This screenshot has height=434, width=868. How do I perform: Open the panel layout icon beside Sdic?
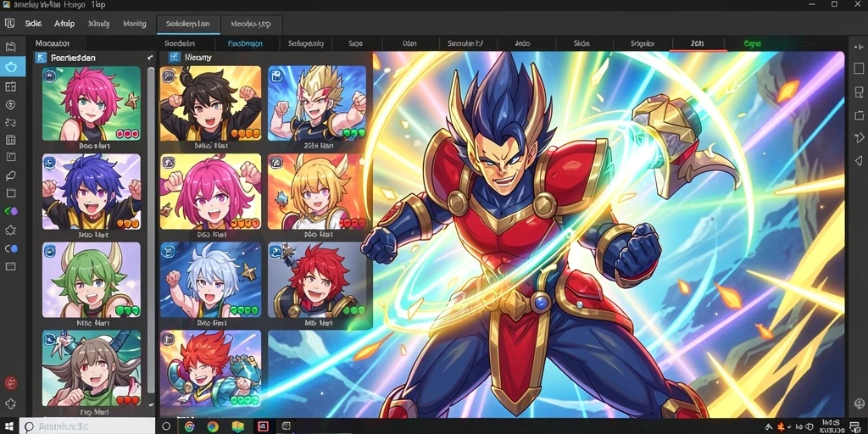pos(9,24)
